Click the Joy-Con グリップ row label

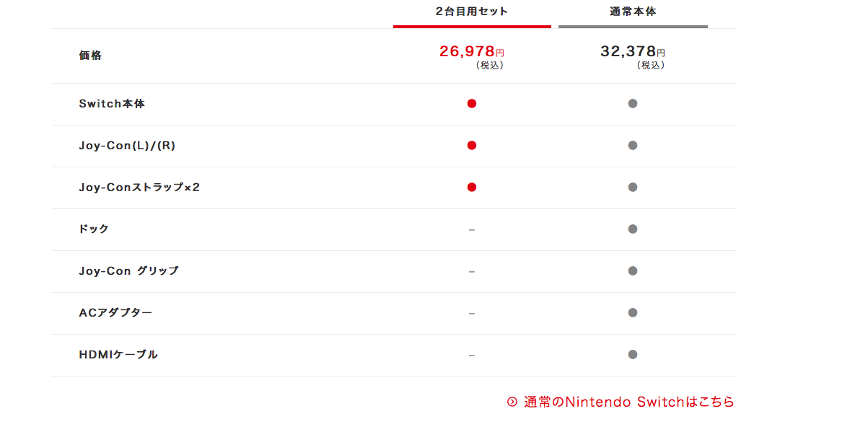pyautogui.click(x=128, y=270)
